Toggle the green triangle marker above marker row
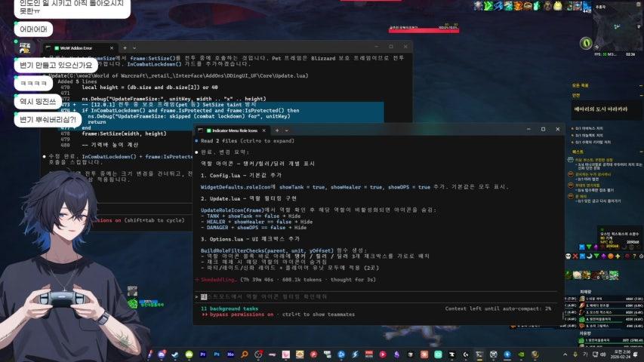The width and height of the screenshot is (644, 362). tap(589, 247)
